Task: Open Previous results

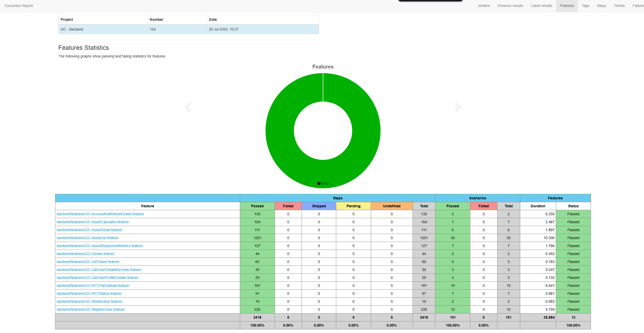Action: click(510, 6)
